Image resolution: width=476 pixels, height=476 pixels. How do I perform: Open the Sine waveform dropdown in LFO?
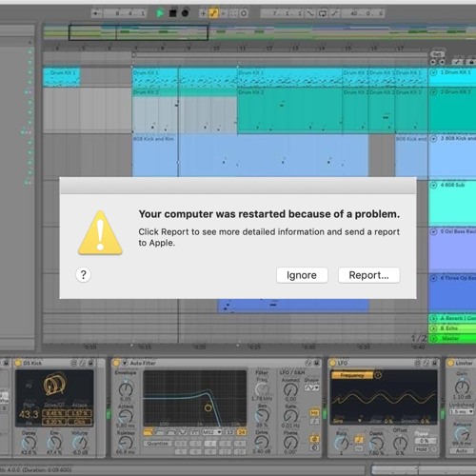point(347,421)
